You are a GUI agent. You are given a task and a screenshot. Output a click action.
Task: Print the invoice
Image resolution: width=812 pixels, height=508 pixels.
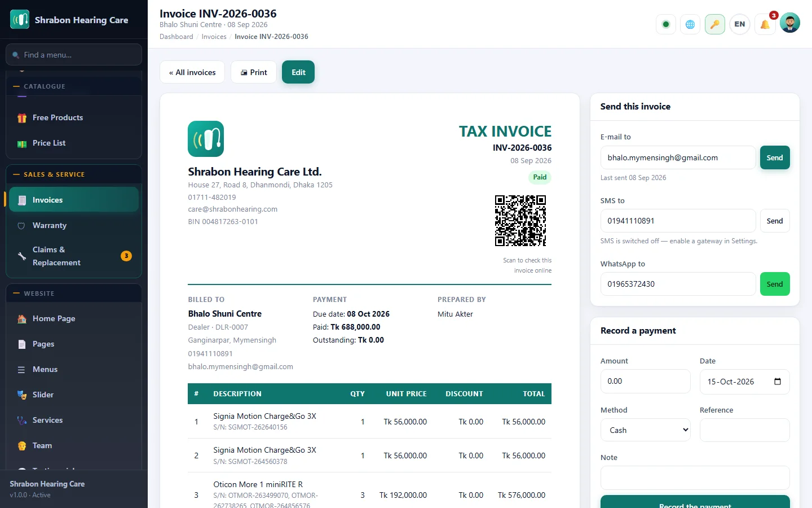[254, 72]
